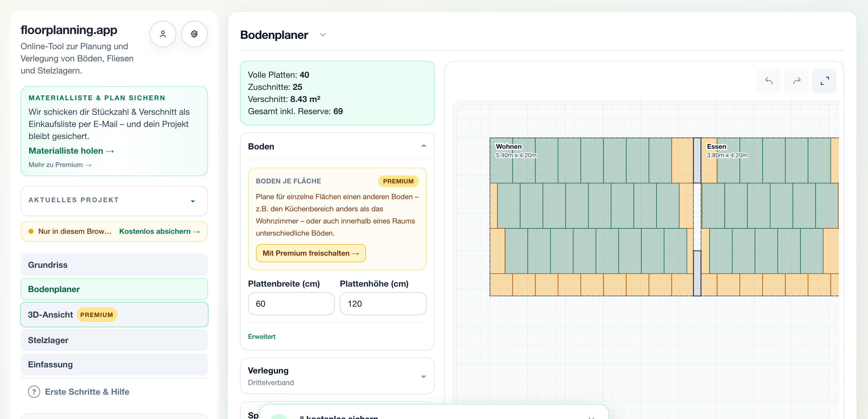Screen dimensions: 868x419
Task: Go to the Einfassung tab
Action: (x=114, y=364)
